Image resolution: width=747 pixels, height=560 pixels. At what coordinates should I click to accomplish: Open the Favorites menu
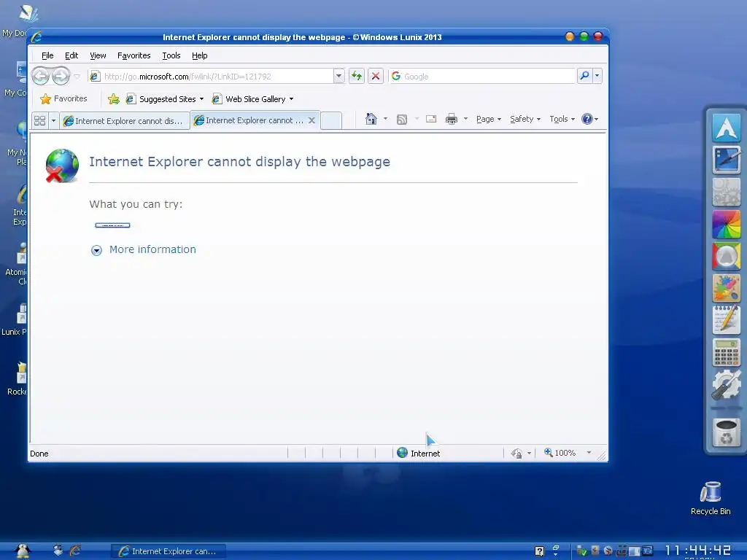point(134,55)
